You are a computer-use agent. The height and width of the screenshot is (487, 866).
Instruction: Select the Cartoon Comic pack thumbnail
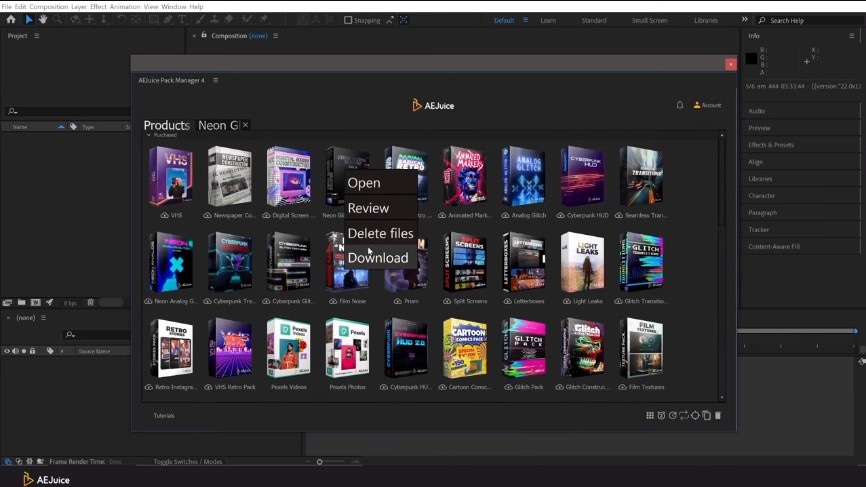[x=465, y=348]
